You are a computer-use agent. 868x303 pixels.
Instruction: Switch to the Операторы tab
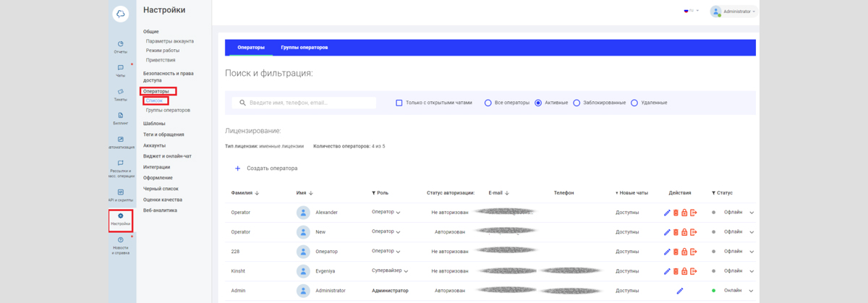(251, 47)
